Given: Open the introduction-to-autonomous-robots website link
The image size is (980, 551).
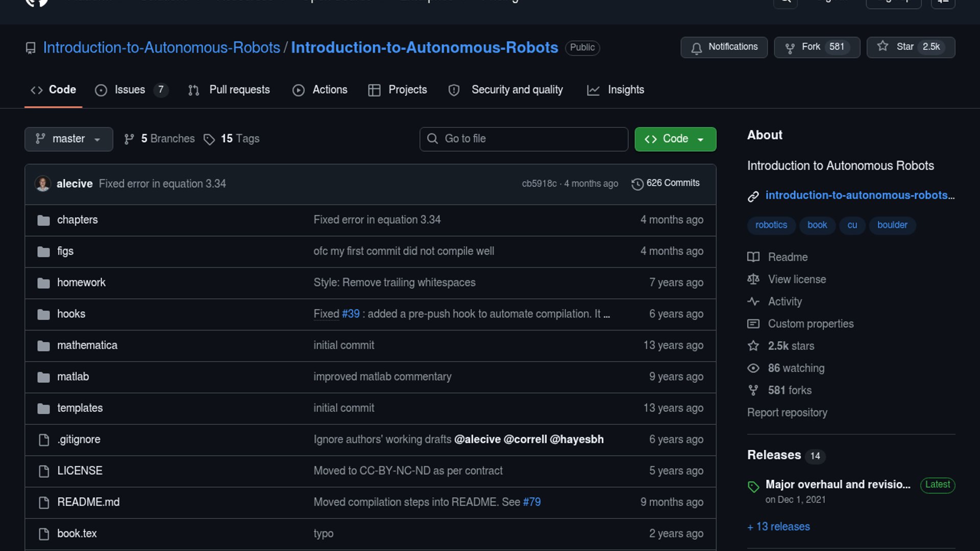Looking at the screenshot, I should point(860,195).
